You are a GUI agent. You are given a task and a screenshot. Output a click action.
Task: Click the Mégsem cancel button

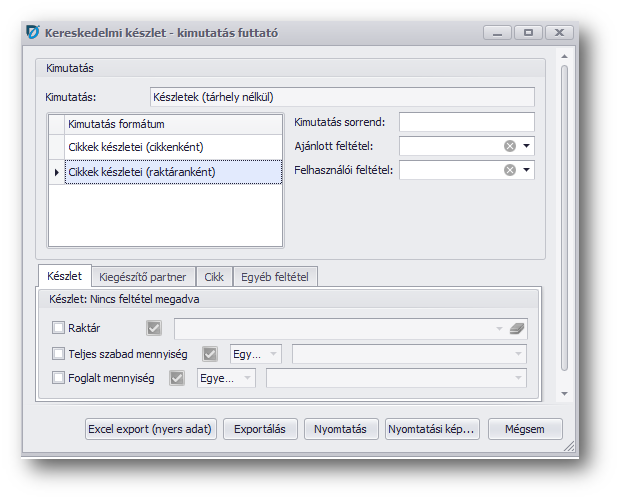pos(525,429)
